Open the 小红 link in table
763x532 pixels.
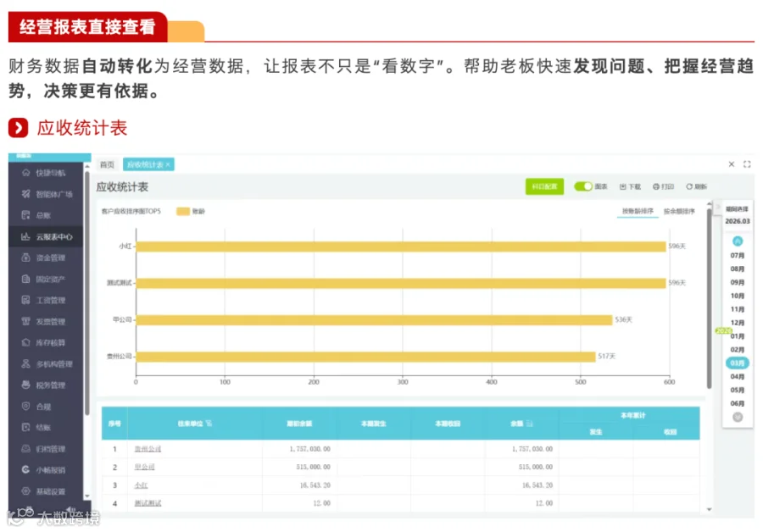[141, 485]
